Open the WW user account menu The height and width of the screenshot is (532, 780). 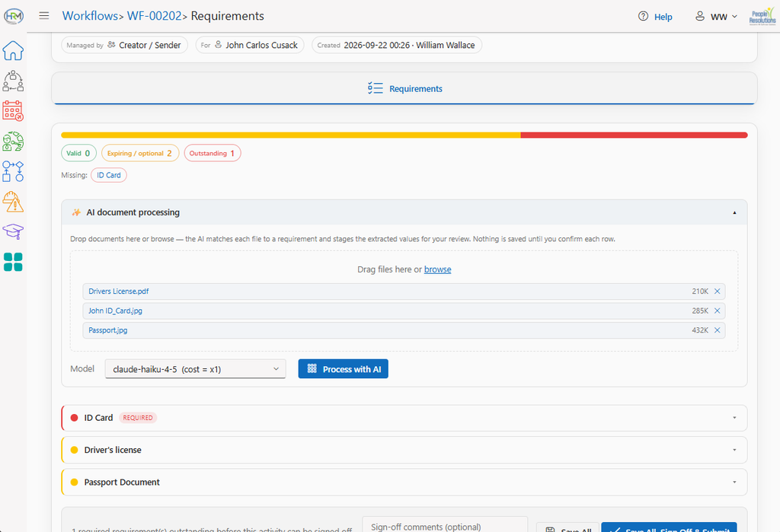point(716,17)
